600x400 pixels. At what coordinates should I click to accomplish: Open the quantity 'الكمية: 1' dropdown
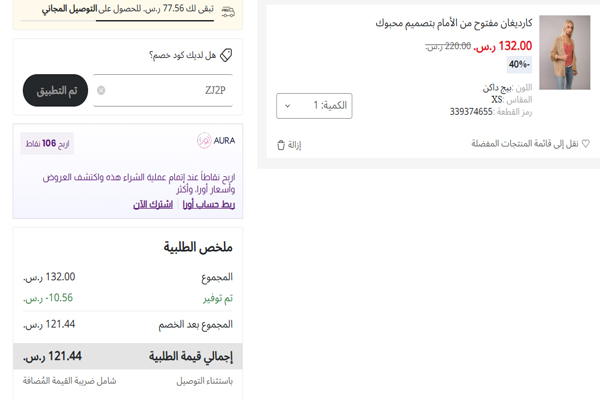[313, 105]
